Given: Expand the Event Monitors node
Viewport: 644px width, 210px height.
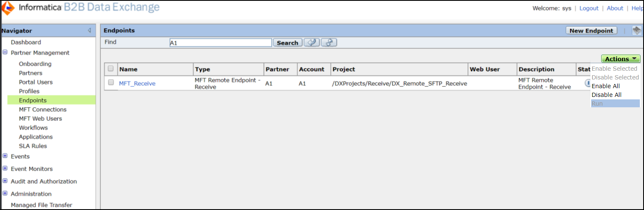Looking at the screenshot, I should tap(5, 168).
